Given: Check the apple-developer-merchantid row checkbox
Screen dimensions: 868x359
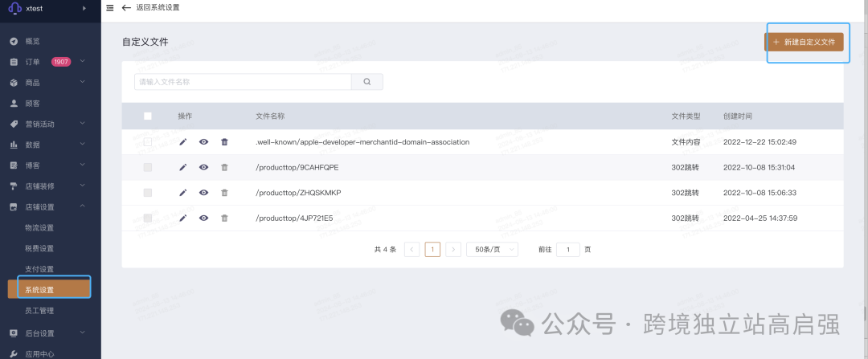Looking at the screenshot, I should click(x=147, y=142).
